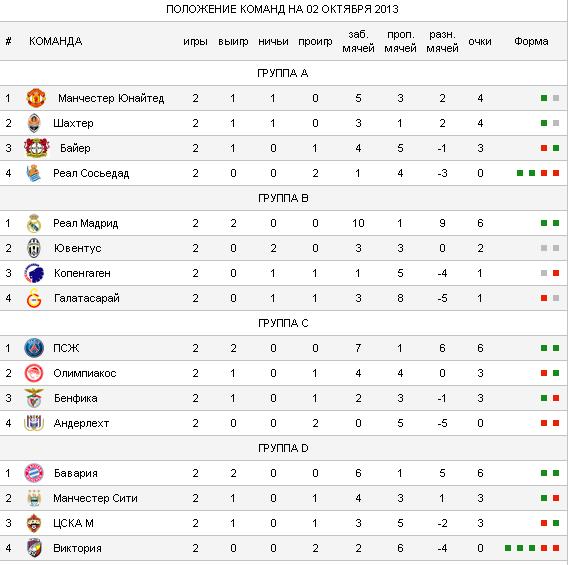
Task: Open the Андерлехт team link
Action: click(x=81, y=423)
